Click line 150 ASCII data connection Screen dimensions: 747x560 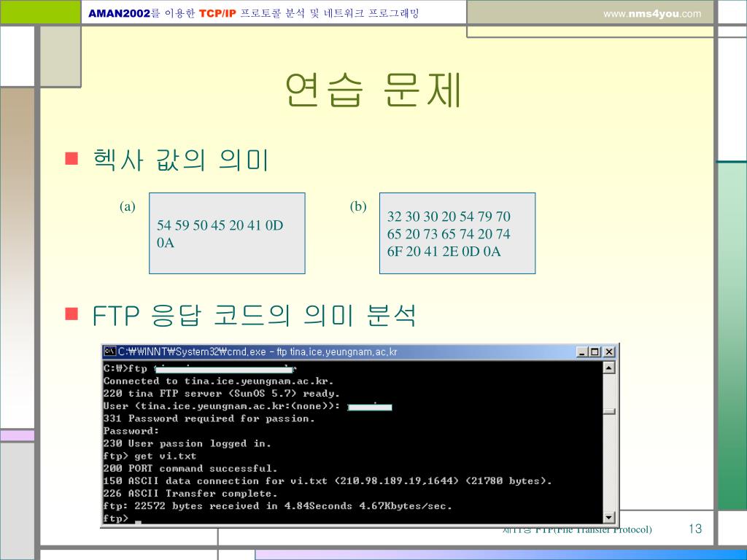tap(328, 481)
